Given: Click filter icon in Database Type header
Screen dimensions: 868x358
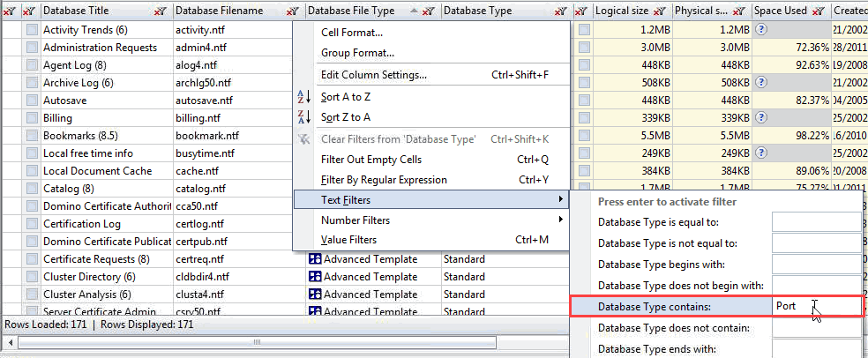Looking at the screenshot, I should coord(562,11).
